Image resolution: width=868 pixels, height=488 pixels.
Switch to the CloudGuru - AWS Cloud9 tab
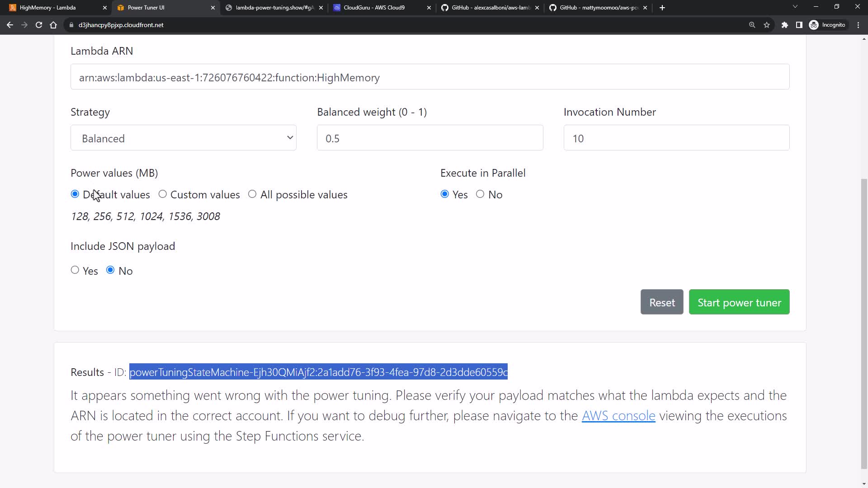375,8
